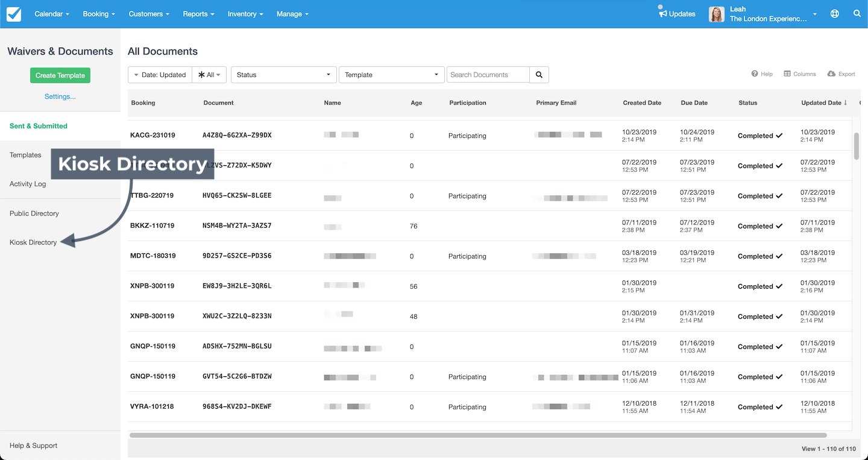The height and width of the screenshot is (460, 868).
Task: Sort by the Created Date column header
Action: click(642, 103)
